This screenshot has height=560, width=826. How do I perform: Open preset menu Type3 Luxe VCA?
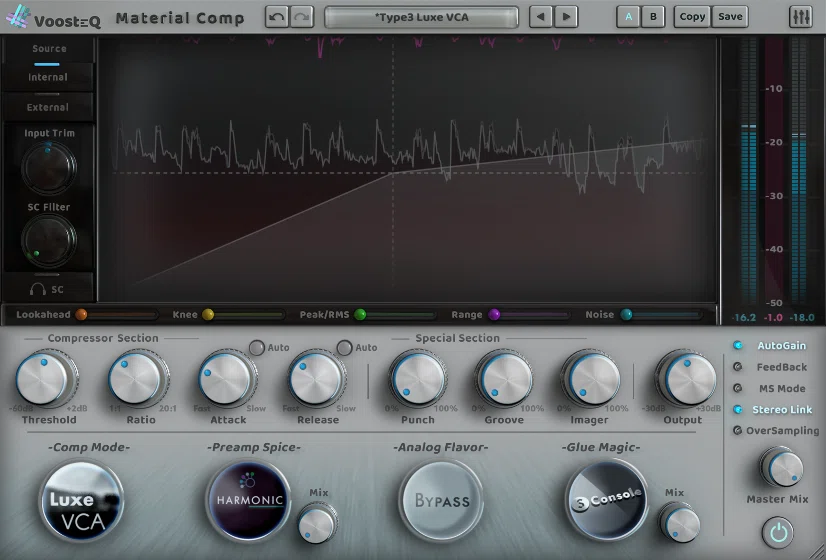click(421, 17)
